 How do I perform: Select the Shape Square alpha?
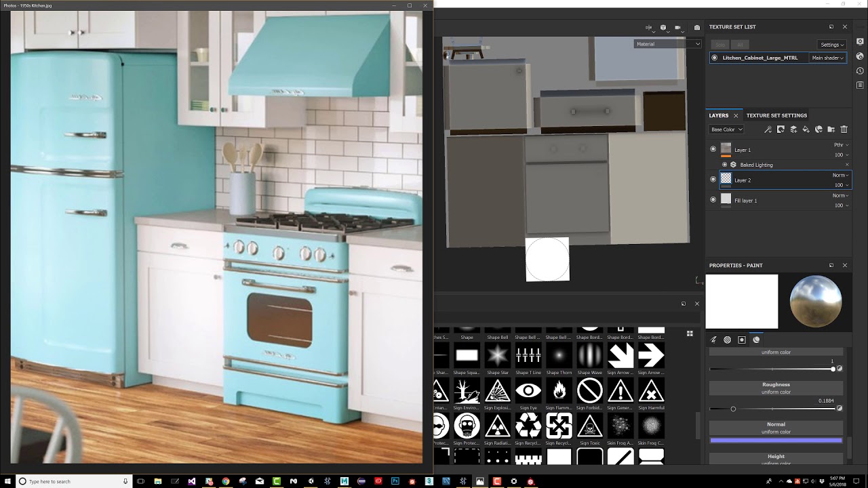pos(467,355)
